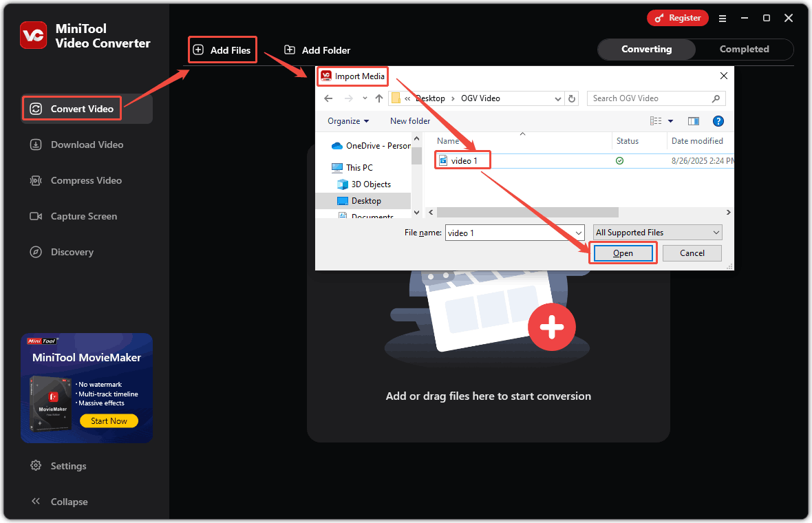Click the red plus add-file icon
The width and height of the screenshot is (812, 523).
[x=551, y=328]
